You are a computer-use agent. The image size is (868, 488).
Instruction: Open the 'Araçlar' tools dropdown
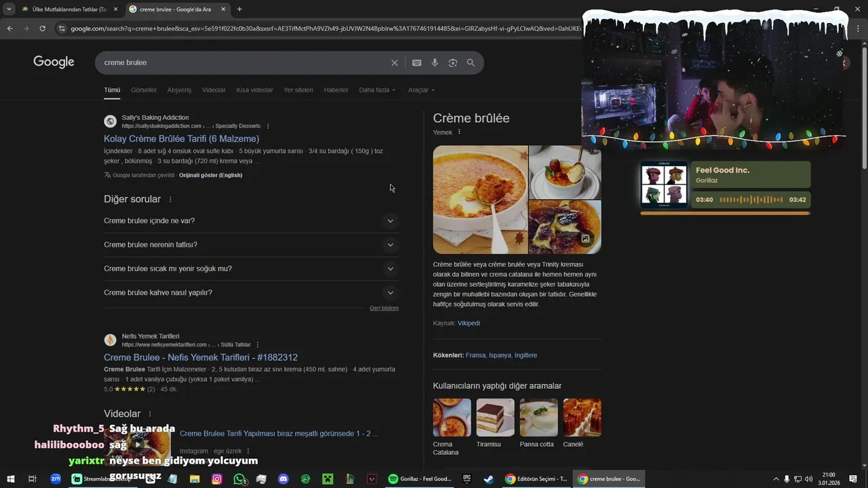(x=421, y=90)
